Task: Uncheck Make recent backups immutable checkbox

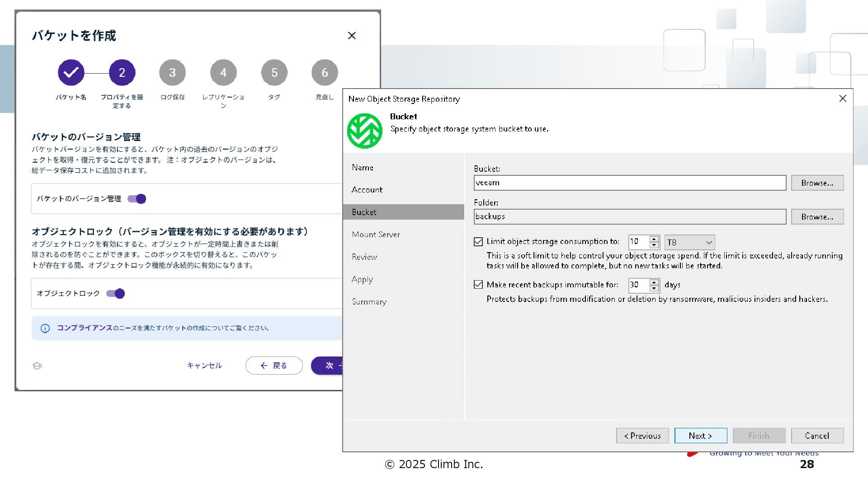Action: (478, 285)
